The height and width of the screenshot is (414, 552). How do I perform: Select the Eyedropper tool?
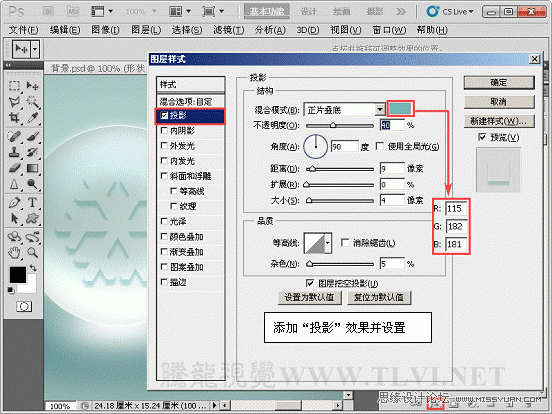click(32, 118)
